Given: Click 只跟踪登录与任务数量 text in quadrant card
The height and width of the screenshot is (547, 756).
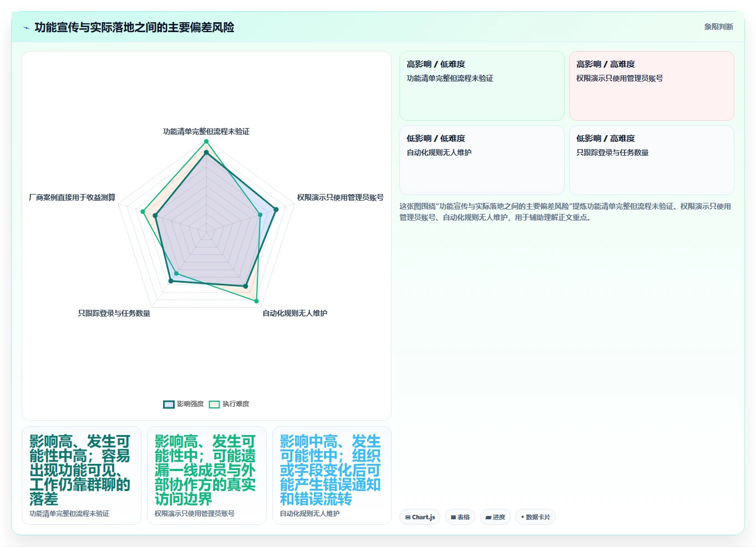Looking at the screenshot, I should [x=612, y=152].
